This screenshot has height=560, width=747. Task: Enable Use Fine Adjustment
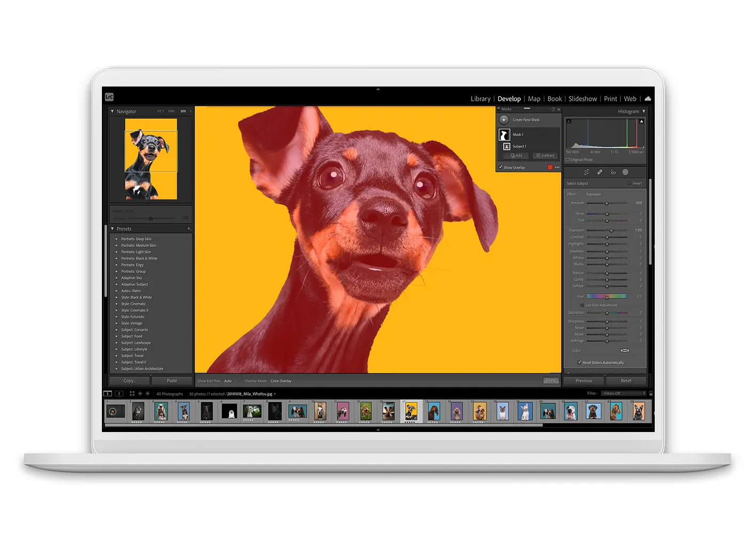[x=582, y=305]
